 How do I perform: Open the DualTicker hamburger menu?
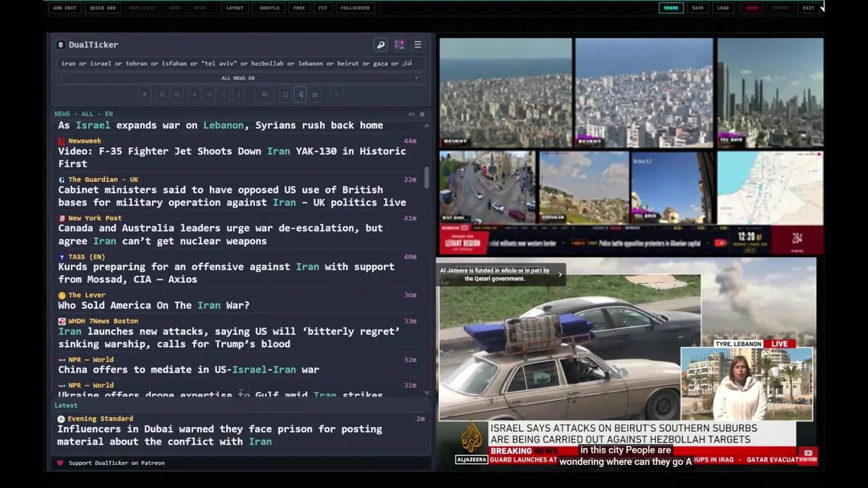coord(418,45)
